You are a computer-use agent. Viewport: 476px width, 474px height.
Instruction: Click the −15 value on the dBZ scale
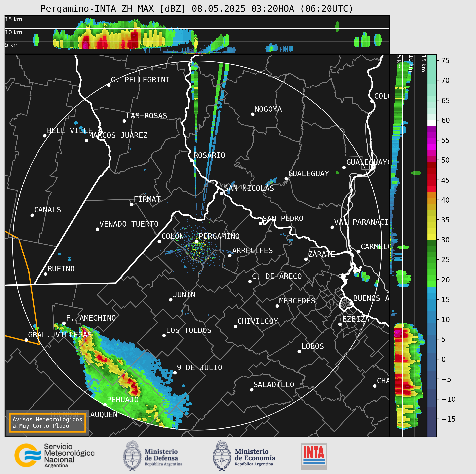tap(448, 419)
